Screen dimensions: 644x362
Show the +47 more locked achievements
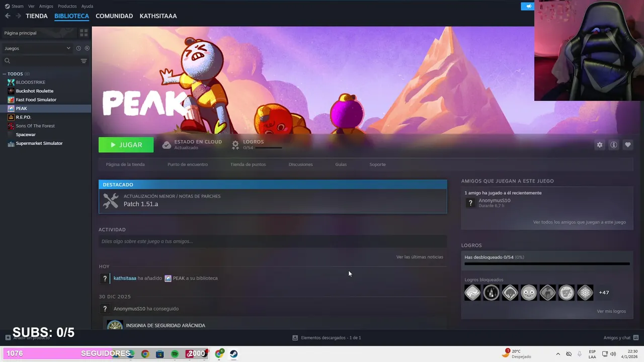pos(604,293)
